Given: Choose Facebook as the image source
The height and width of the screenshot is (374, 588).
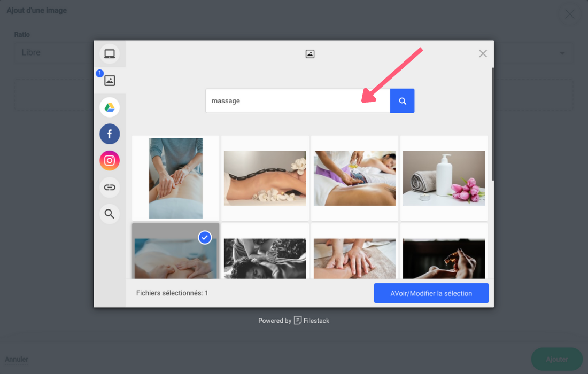Looking at the screenshot, I should (x=110, y=134).
